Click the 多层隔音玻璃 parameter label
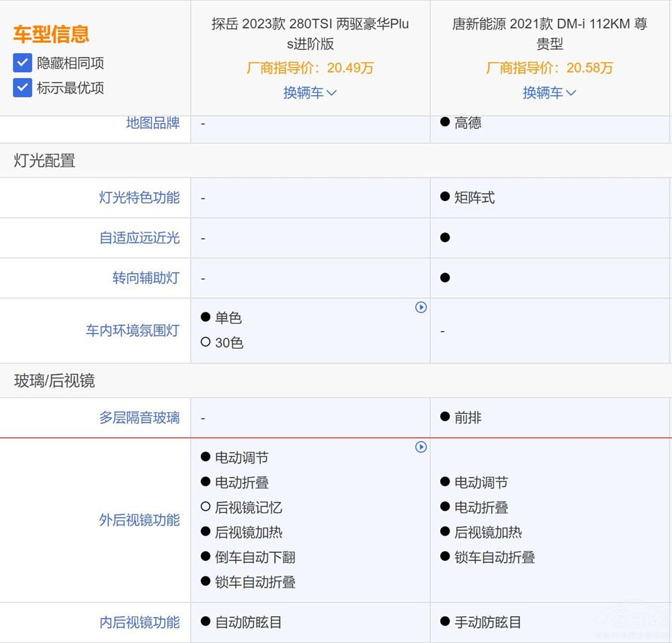This screenshot has width=672, height=643. tap(139, 418)
